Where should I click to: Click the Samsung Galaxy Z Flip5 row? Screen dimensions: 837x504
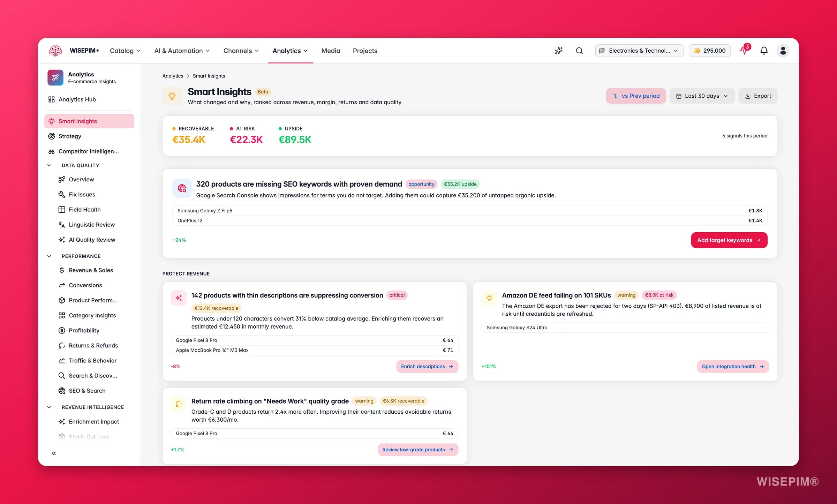coord(470,211)
